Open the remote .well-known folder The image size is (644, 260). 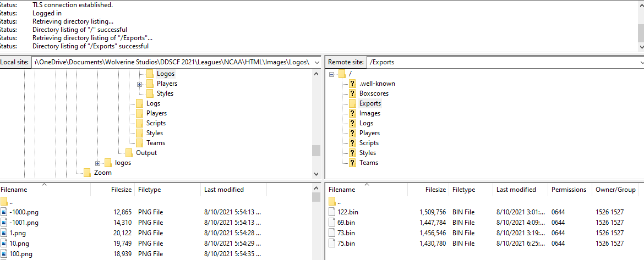[377, 84]
